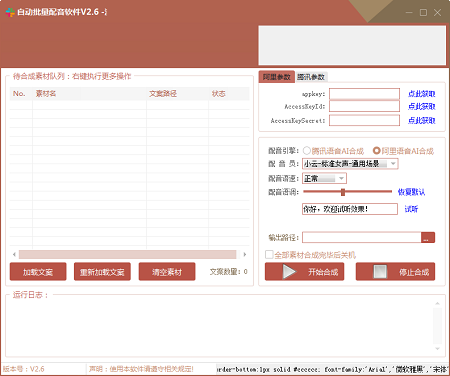Click the play icon on 开始合成 button

coord(289,272)
